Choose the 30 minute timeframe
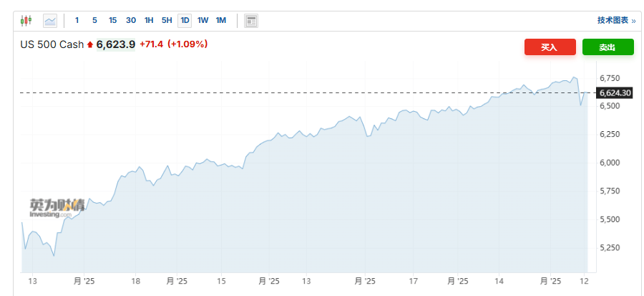644x296 pixels. (131, 21)
